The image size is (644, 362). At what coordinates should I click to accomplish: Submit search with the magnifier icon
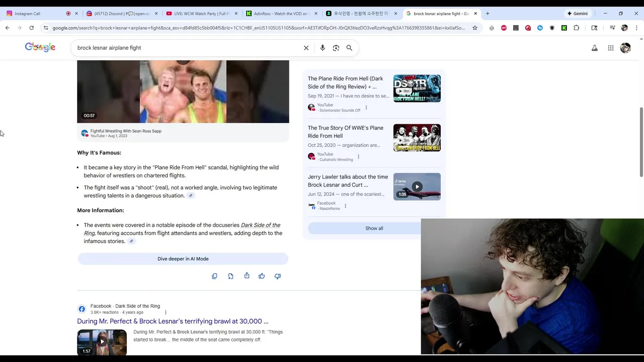tap(349, 48)
